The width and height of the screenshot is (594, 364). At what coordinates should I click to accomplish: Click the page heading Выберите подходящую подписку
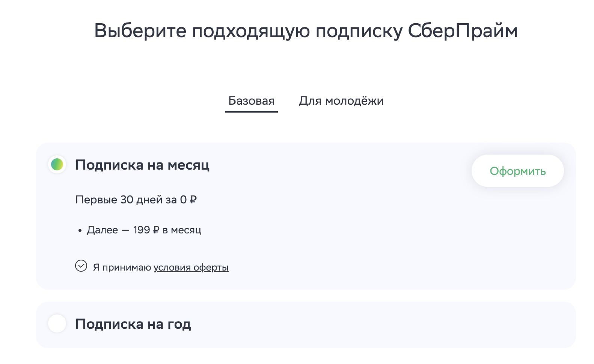click(248, 30)
